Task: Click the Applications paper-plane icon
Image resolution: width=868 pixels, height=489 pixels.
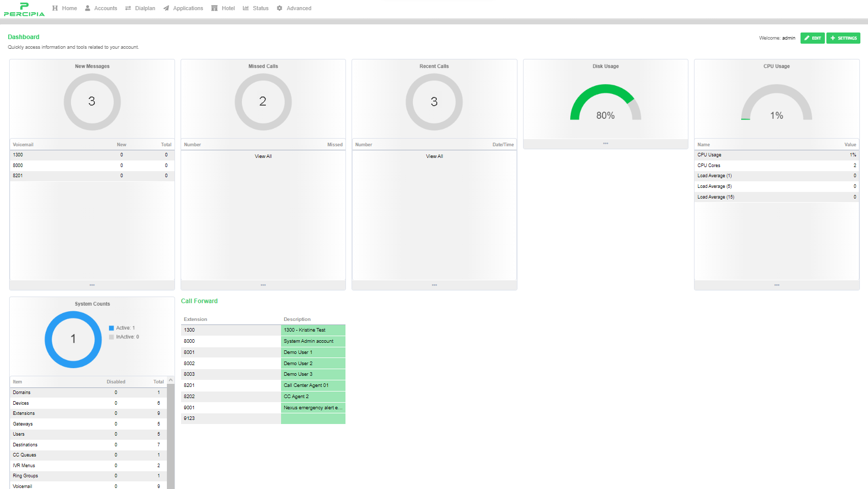Action: pos(165,8)
